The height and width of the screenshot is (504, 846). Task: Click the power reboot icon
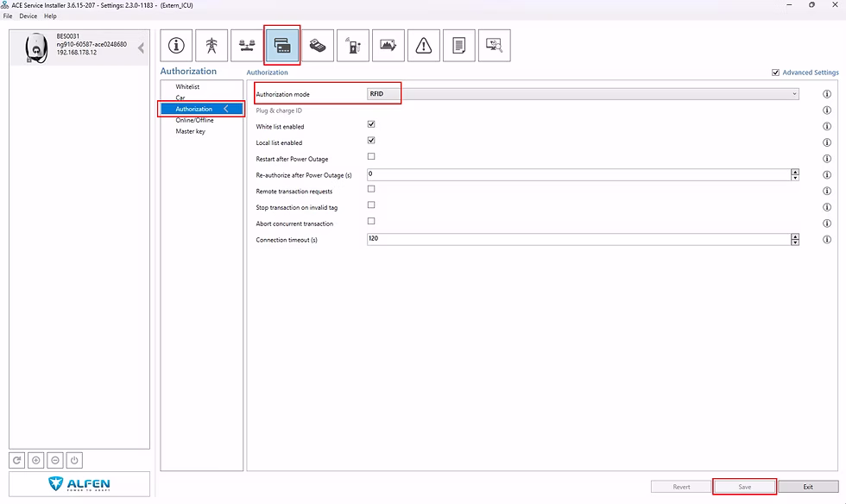(74, 460)
